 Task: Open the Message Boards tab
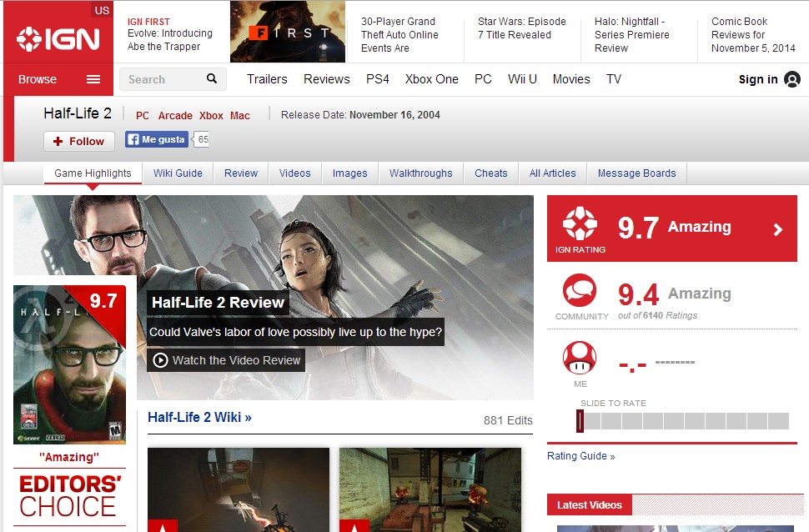click(636, 173)
